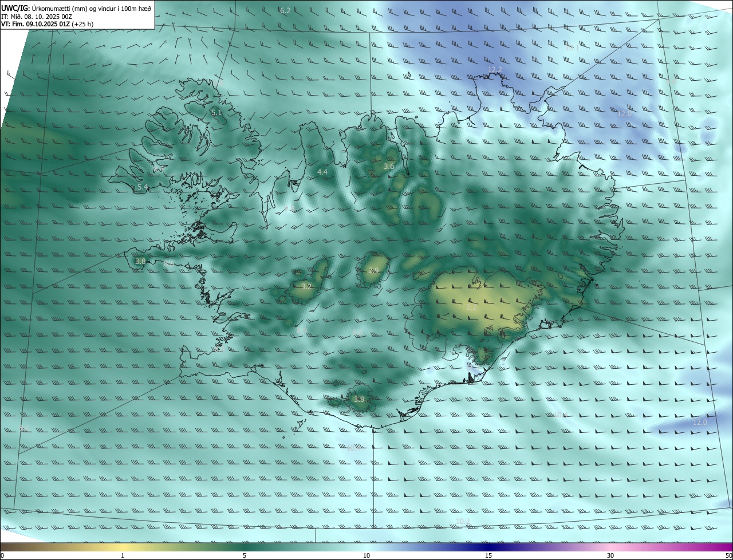Click the 5.1 value label

[216, 113]
